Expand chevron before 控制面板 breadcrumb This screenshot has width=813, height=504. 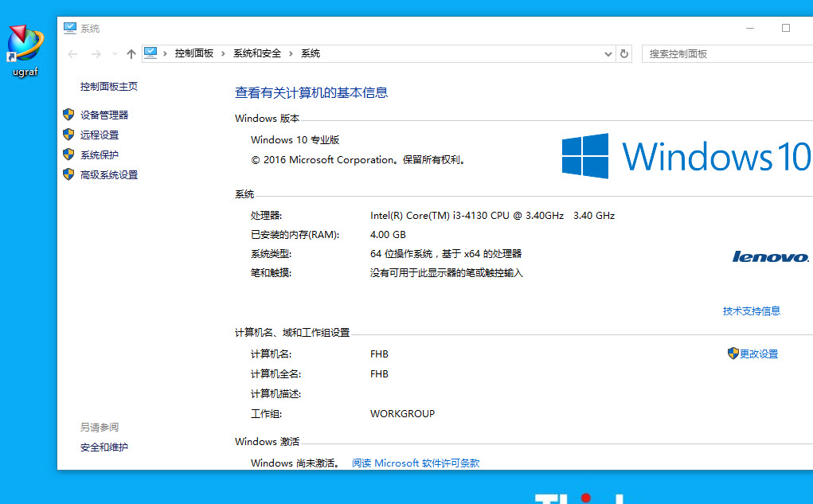point(165,54)
